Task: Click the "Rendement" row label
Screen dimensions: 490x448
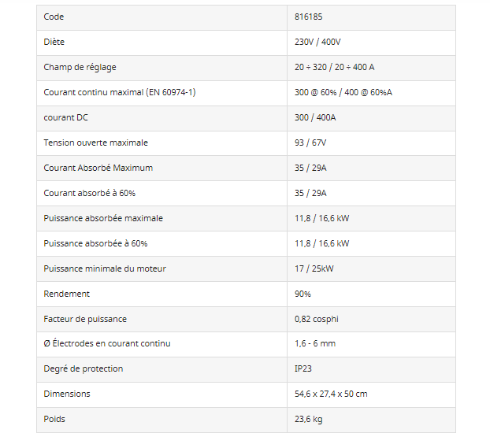Action: pyautogui.click(x=66, y=294)
